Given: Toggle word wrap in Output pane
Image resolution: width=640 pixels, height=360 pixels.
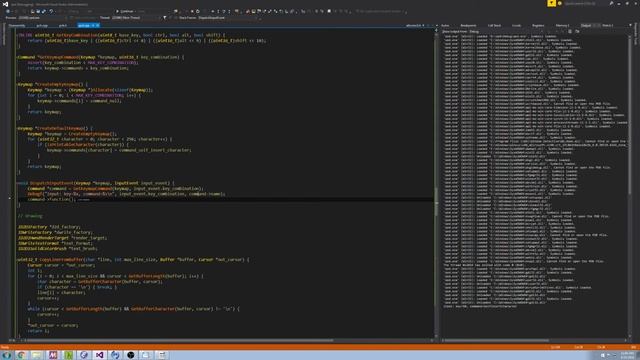Looking at the screenshot, I should pos(577,31).
